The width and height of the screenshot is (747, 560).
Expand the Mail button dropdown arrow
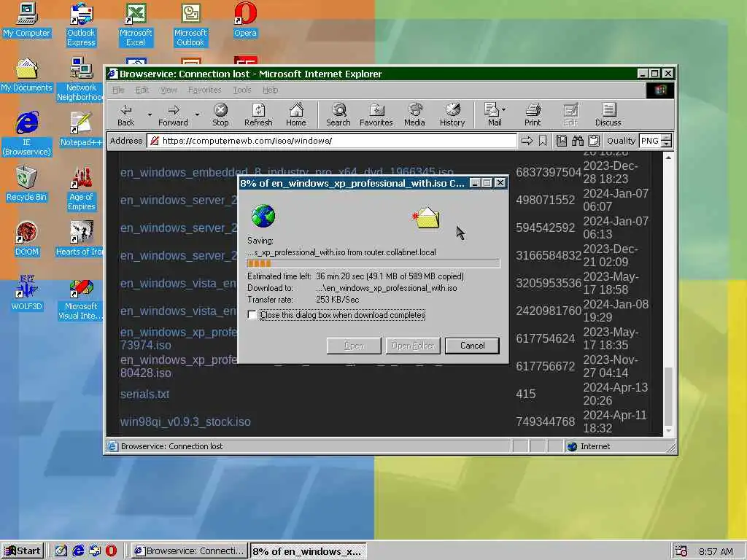tap(503, 109)
